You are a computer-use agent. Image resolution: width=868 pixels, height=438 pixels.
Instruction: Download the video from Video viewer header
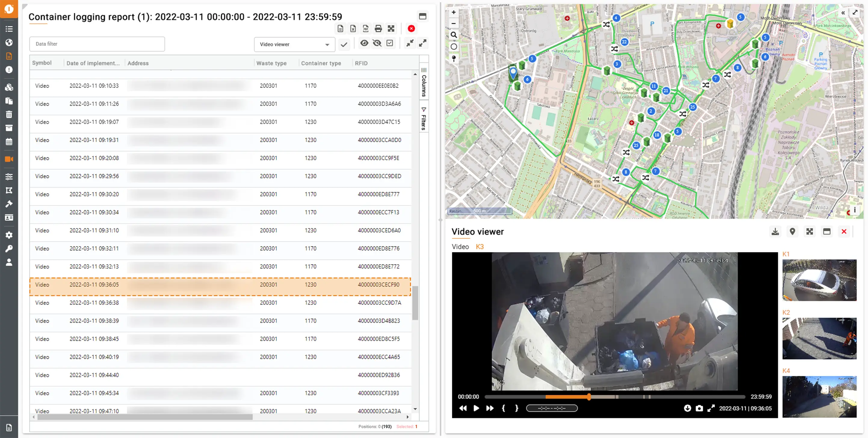775,231
